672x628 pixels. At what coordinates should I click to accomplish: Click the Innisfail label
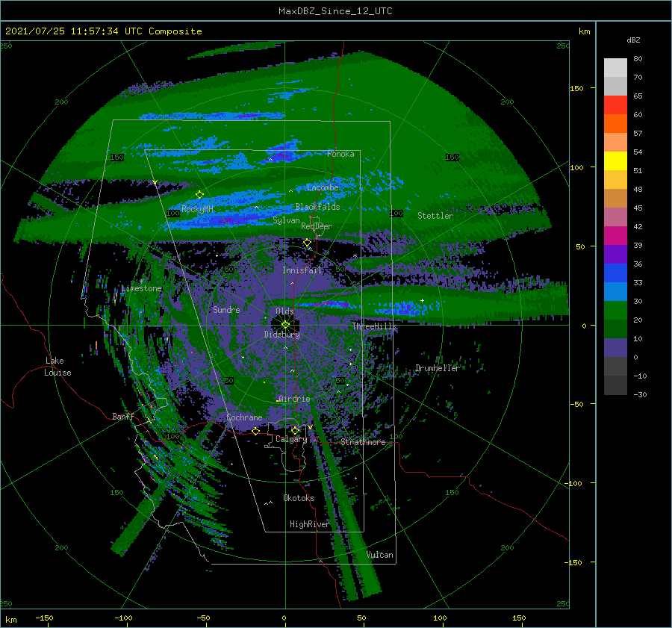click(x=302, y=270)
